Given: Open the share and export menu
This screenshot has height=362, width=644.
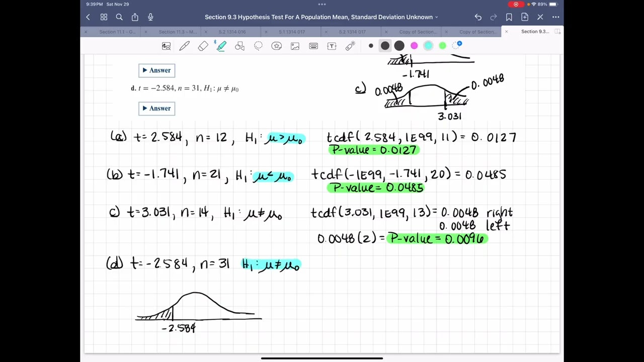Looking at the screenshot, I should [135, 17].
